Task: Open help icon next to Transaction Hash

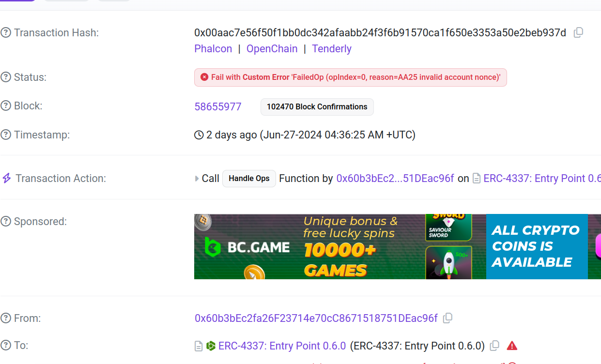Action: click(x=6, y=33)
